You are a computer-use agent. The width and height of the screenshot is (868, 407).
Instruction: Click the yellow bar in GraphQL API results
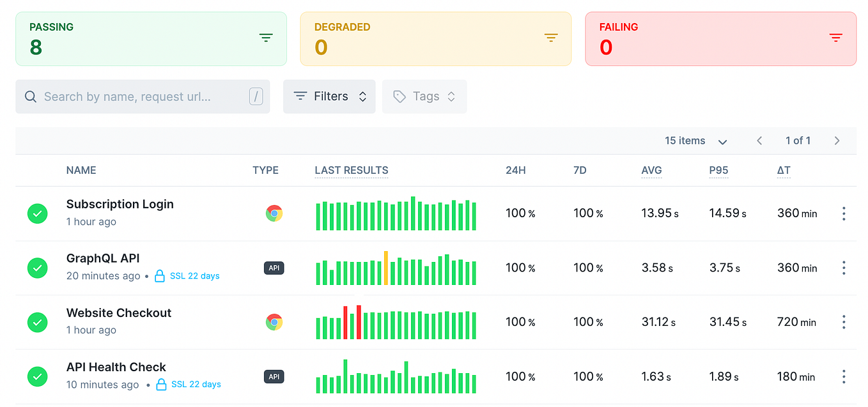(x=386, y=268)
